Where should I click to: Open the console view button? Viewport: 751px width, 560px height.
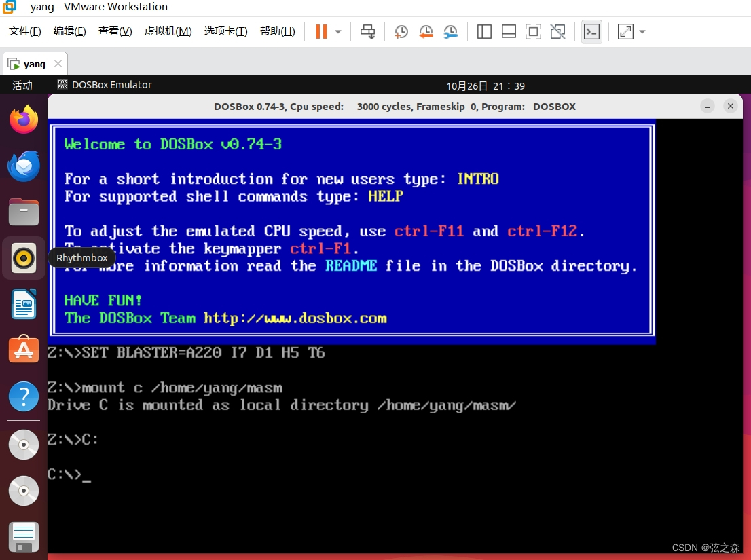click(x=591, y=32)
